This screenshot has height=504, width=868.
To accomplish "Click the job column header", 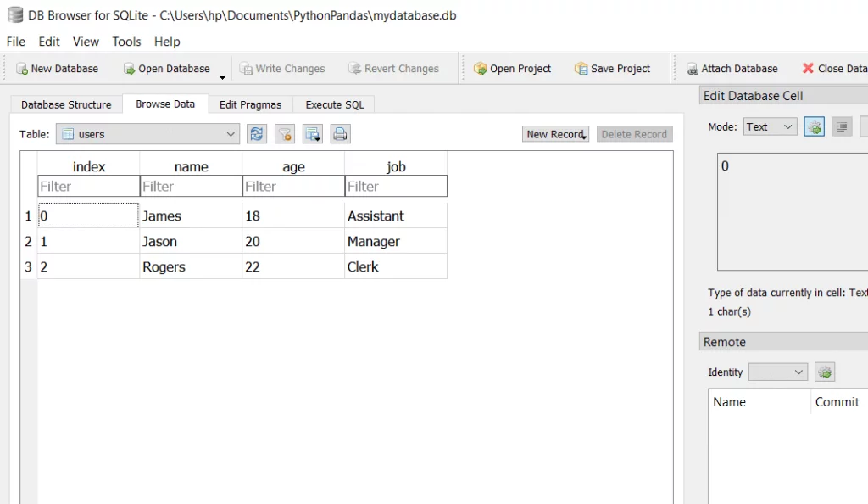I will click(x=396, y=166).
